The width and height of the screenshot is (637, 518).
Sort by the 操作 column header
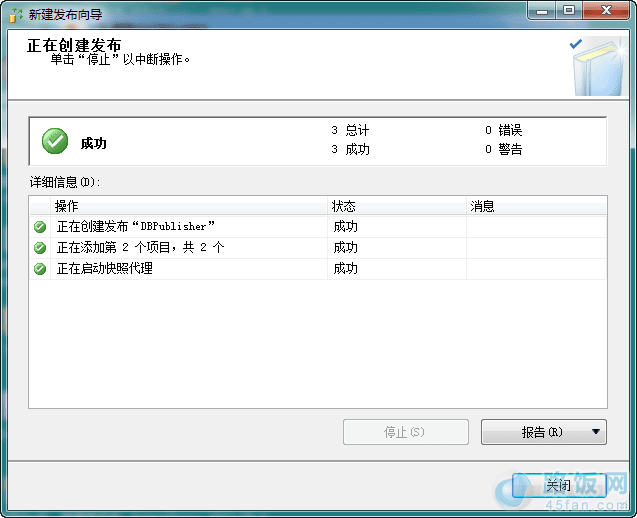tap(188, 206)
